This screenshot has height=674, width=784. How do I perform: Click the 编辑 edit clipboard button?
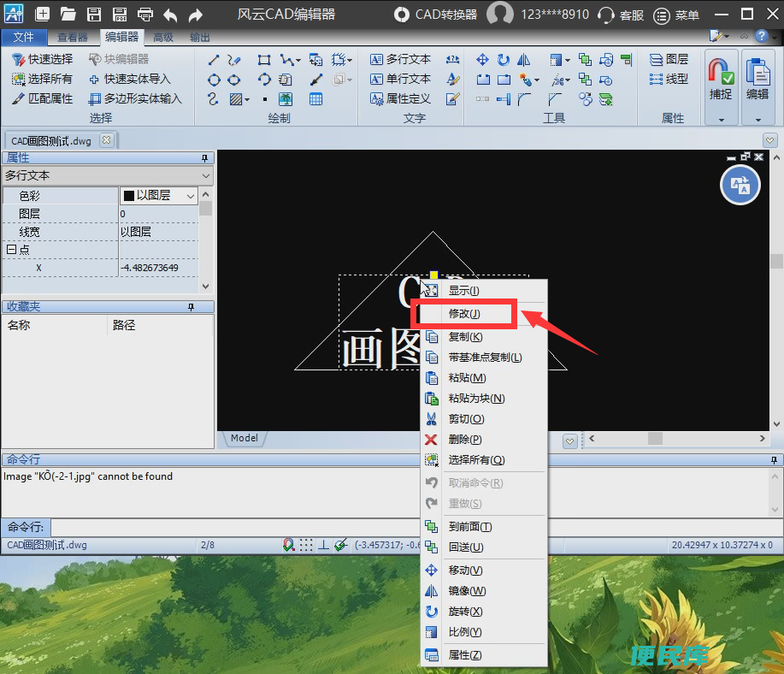pos(757,79)
